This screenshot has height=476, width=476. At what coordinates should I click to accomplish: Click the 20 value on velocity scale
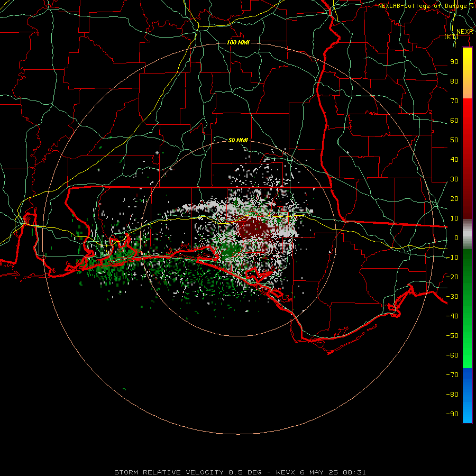(x=454, y=199)
